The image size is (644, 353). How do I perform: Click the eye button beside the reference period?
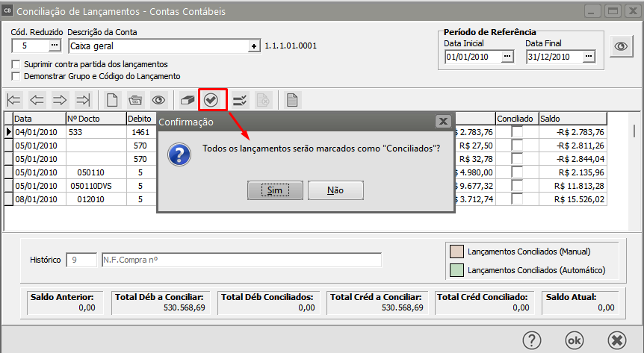[620, 46]
